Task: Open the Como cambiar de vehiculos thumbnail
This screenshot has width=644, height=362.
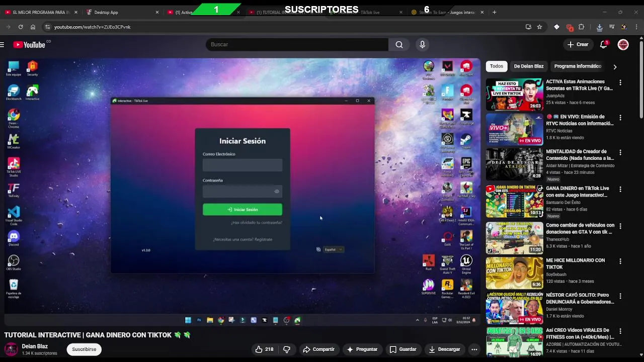Action: [x=514, y=238]
